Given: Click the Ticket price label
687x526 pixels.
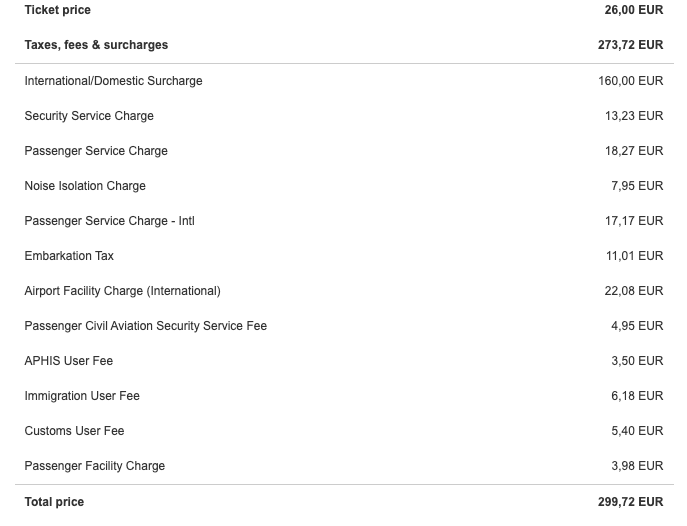Looking at the screenshot, I should pos(57,10).
